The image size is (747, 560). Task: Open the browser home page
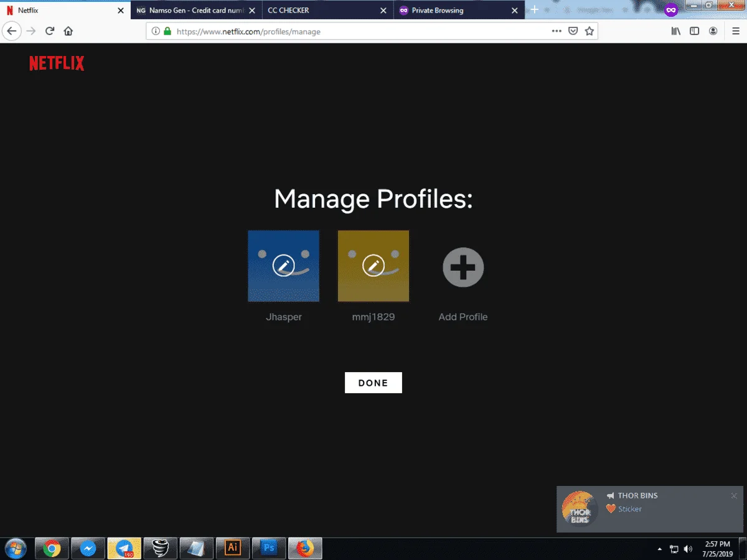[x=68, y=31]
